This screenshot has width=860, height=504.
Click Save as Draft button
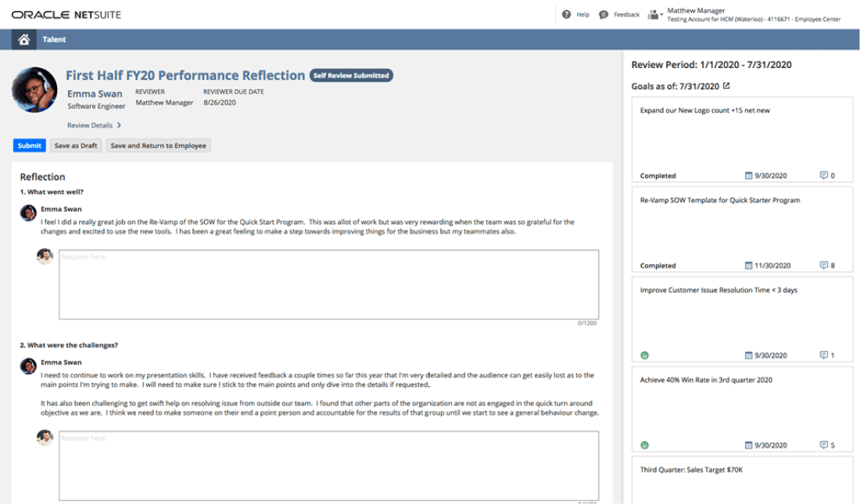[76, 145]
